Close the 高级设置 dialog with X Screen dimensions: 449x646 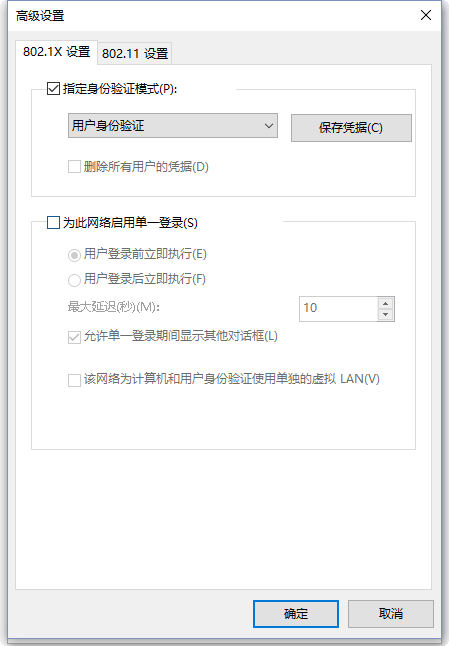pyautogui.click(x=426, y=15)
